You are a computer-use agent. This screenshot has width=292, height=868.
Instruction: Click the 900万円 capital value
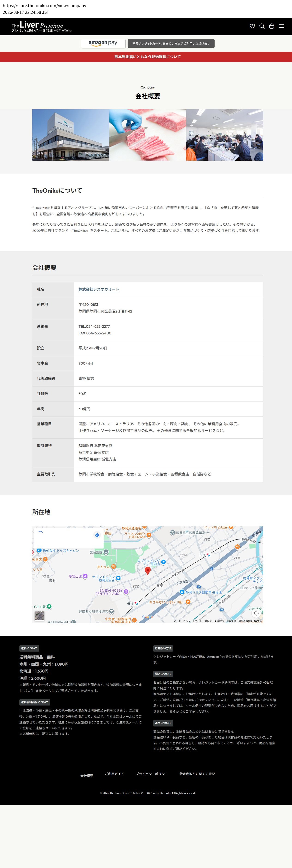[86, 363]
